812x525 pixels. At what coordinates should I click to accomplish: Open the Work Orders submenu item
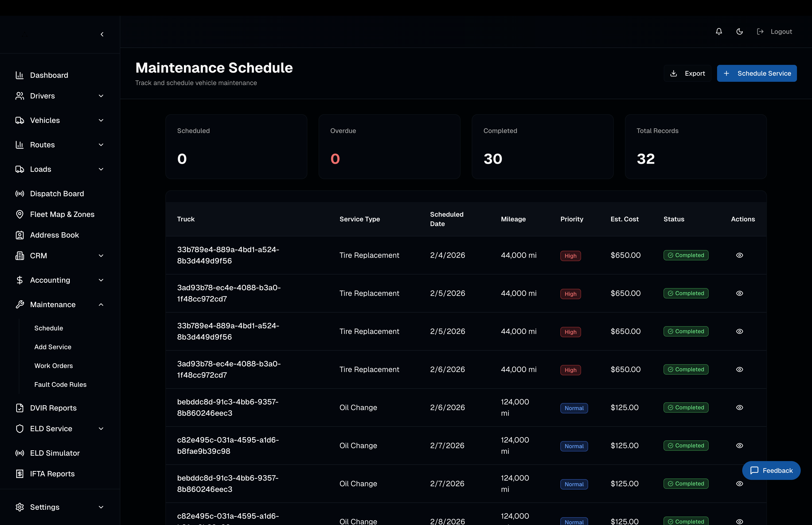[x=54, y=365]
